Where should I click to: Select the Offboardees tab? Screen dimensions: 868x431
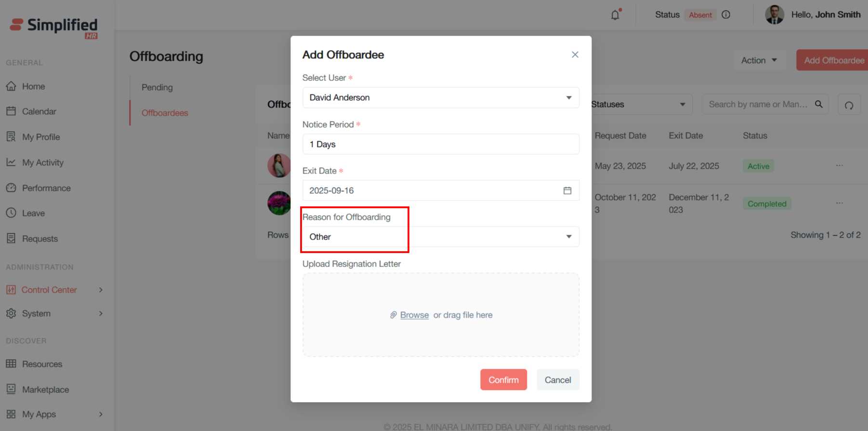pos(165,113)
